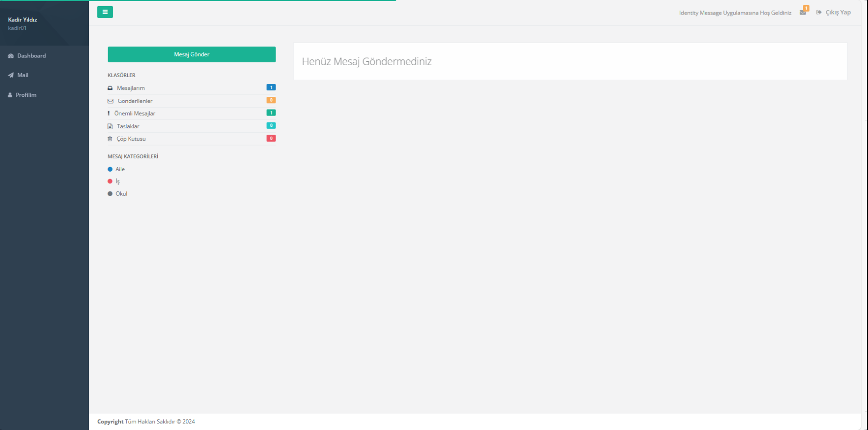
Task: Open the Mail sidebar menu item
Action: coord(22,75)
